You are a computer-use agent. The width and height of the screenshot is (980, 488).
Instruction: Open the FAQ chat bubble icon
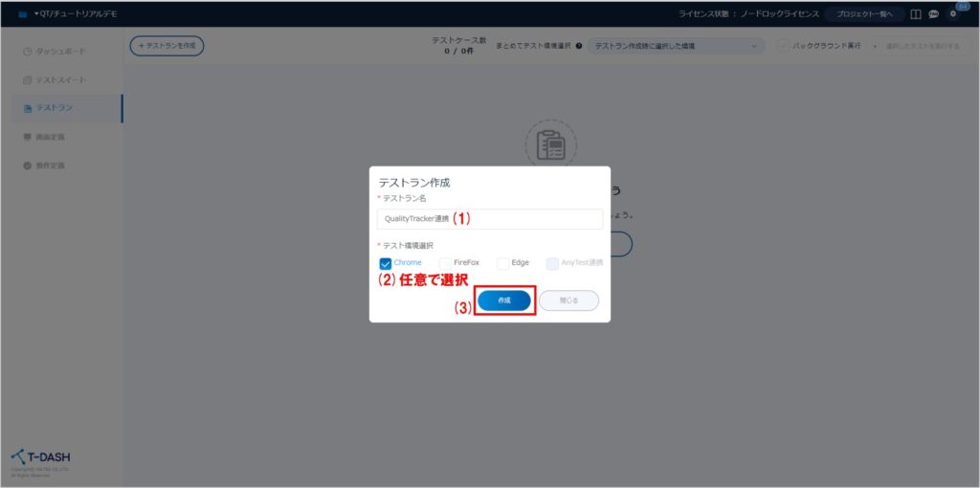[x=933, y=14]
